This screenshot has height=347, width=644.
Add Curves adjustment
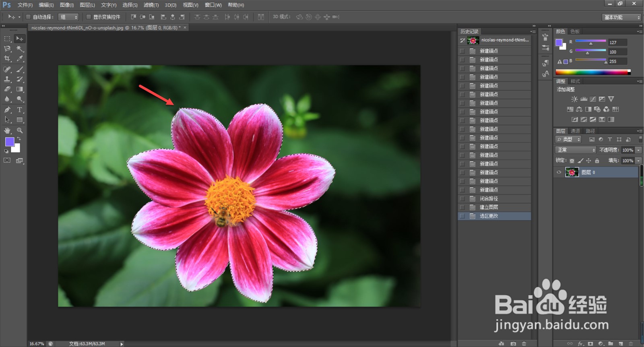(593, 99)
